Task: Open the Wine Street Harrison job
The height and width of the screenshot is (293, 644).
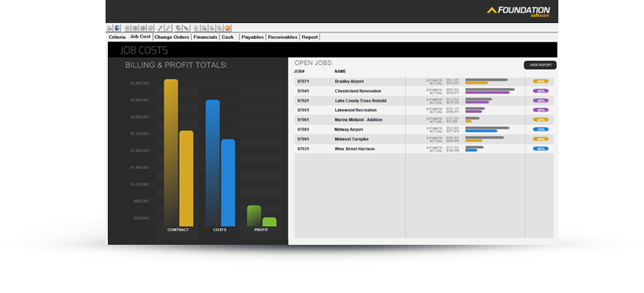Action: (354, 148)
